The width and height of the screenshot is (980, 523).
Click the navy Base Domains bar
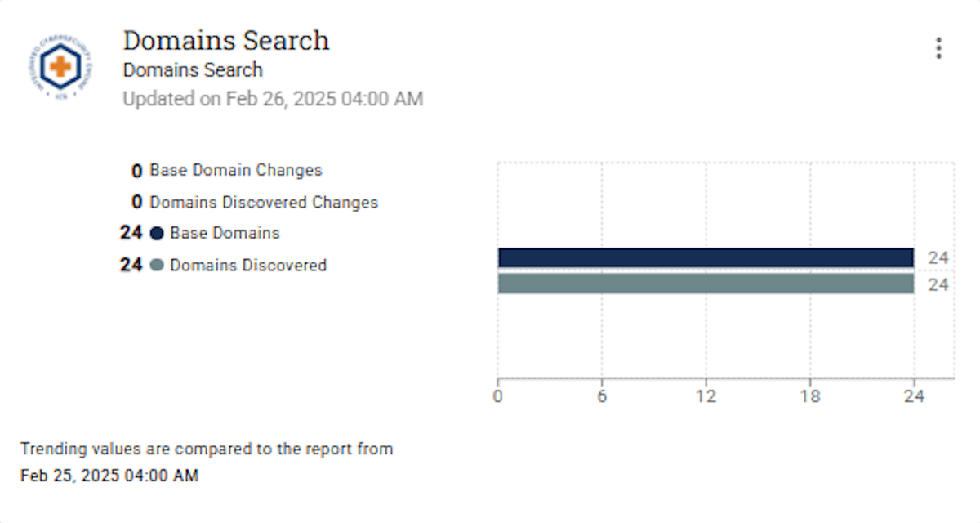click(x=705, y=258)
